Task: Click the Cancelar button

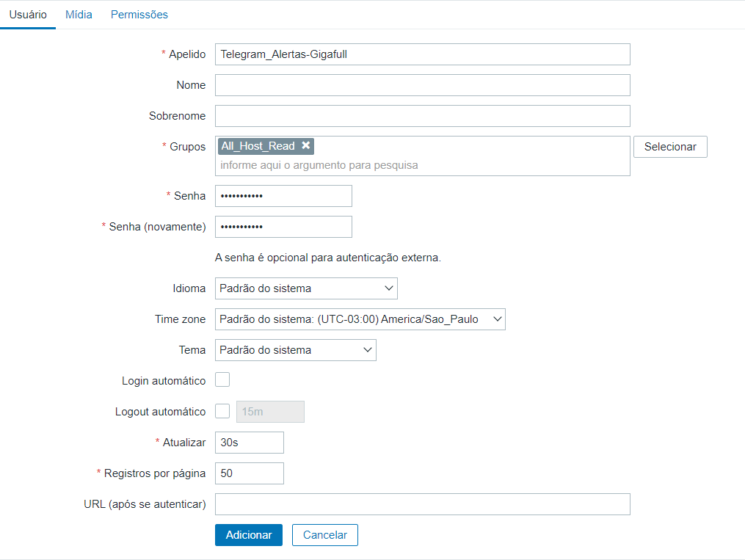Action: (x=325, y=535)
